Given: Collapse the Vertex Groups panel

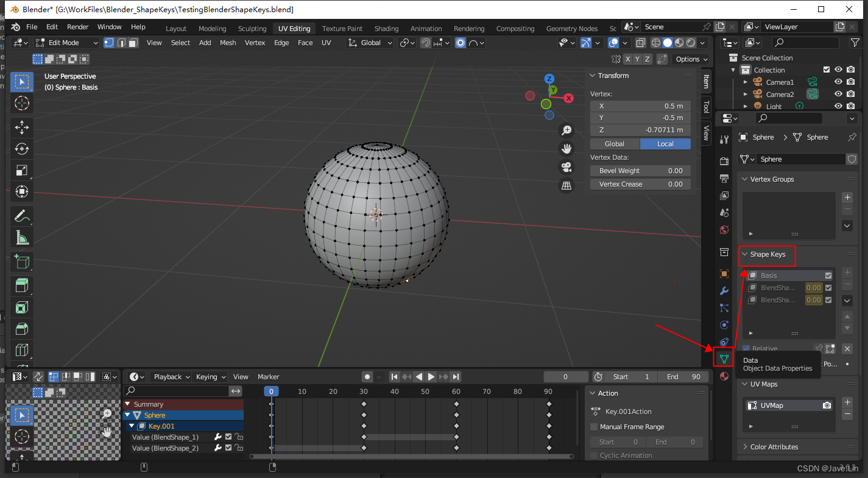Looking at the screenshot, I should pos(744,179).
